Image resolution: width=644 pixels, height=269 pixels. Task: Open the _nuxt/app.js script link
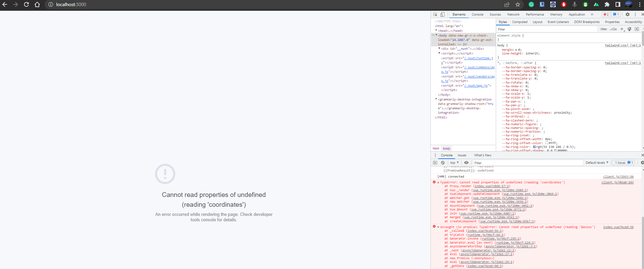(476, 86)
